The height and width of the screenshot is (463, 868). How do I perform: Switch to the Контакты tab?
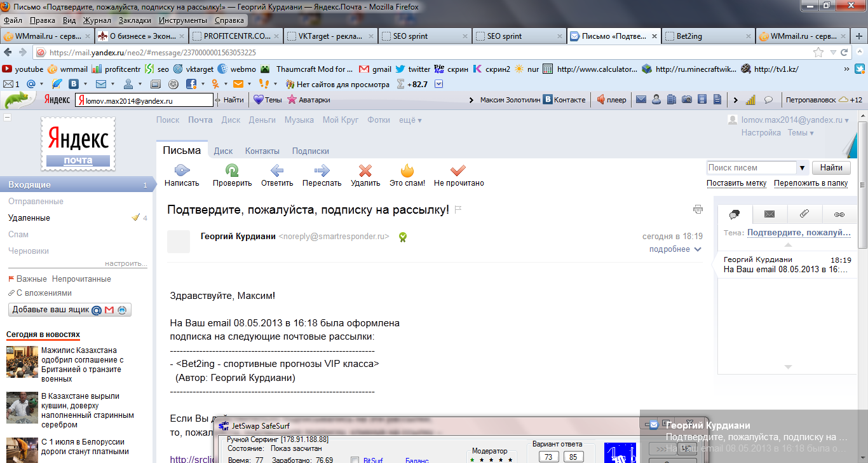[262, 151]
